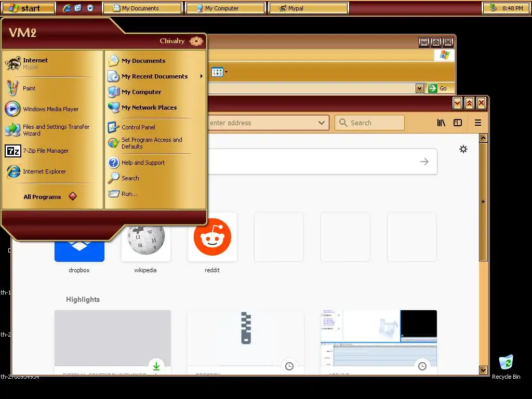
Task: Open Set Program Access and Defaults
Action: (146, 143)
